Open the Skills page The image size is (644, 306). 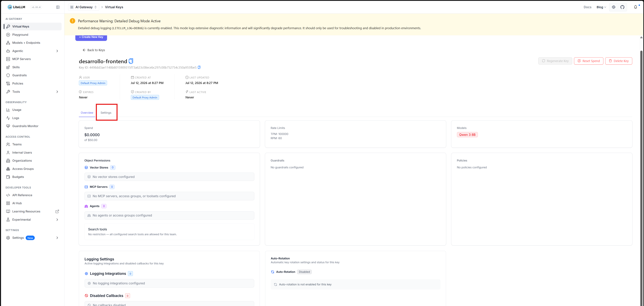pos(33,67)
